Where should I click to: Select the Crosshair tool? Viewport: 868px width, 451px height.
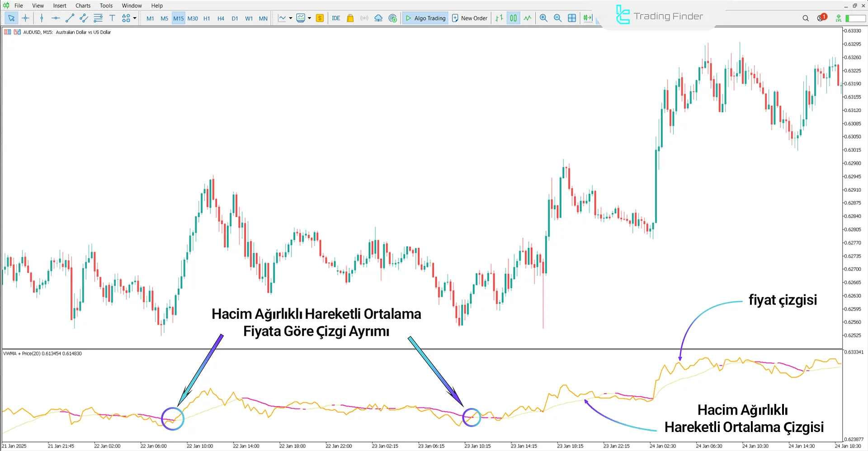25,18
